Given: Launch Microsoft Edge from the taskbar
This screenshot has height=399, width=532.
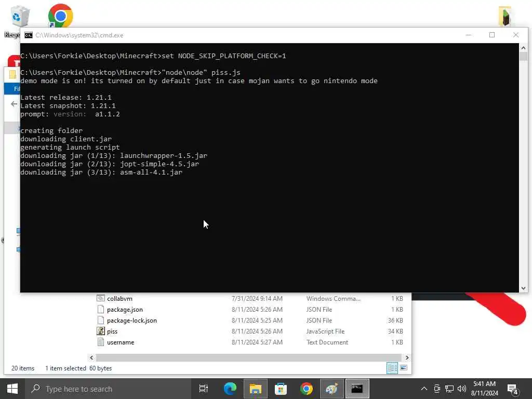Looking at the screenshot, I should tap(230, 389).
